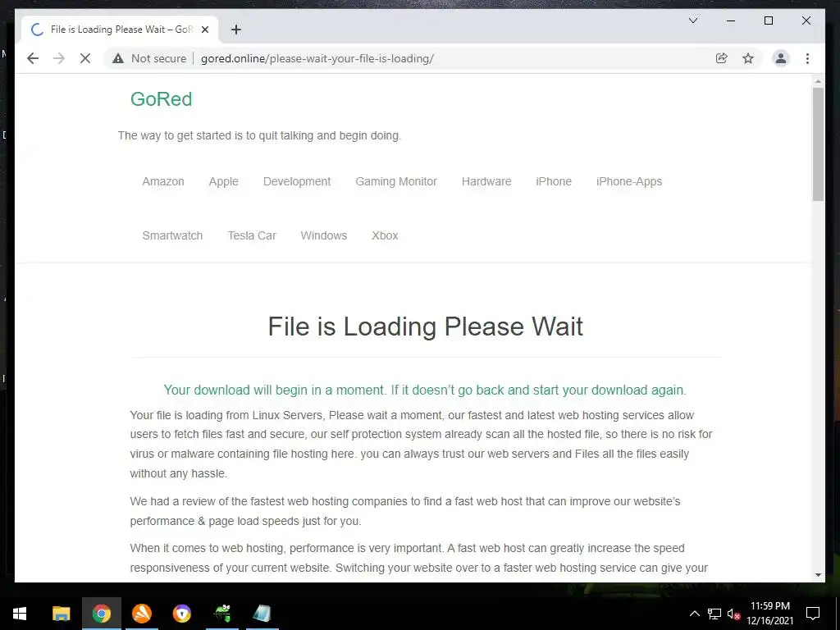Go to the Tesla Car category
The width and height of the screenshot is (840, 630).
[252, 235]
